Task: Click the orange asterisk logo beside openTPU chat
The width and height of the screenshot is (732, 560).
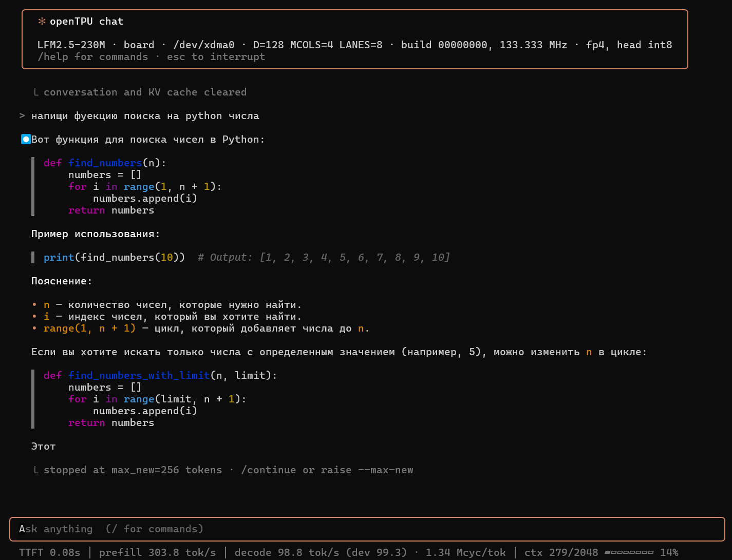Action: tap(42, 22)
